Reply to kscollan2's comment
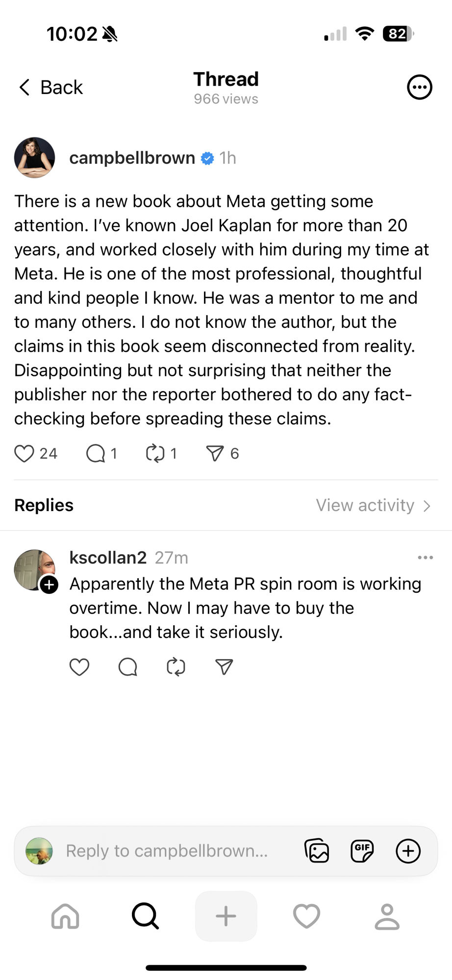 click(x=127, y=667)
